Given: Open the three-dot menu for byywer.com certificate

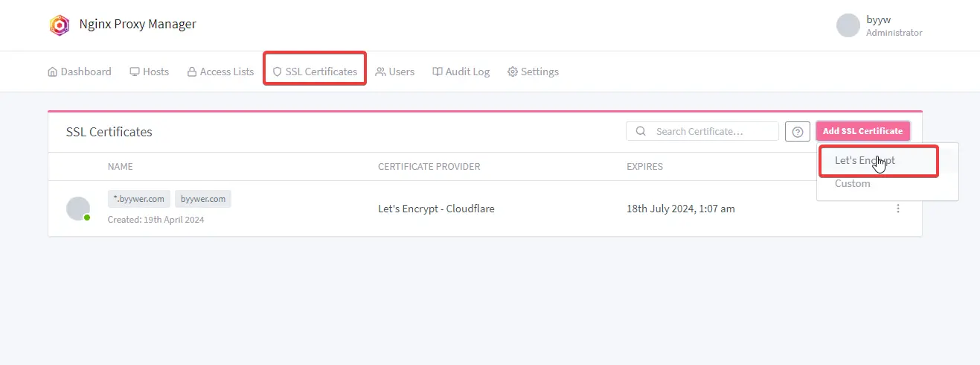Looking at the screenshot, I should (x=898, y=209).
